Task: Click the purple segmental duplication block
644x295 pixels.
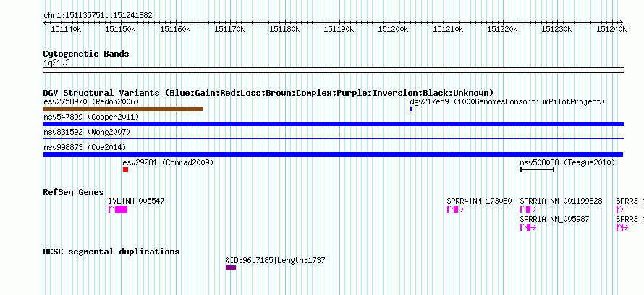Action: (x=231, y=267)
